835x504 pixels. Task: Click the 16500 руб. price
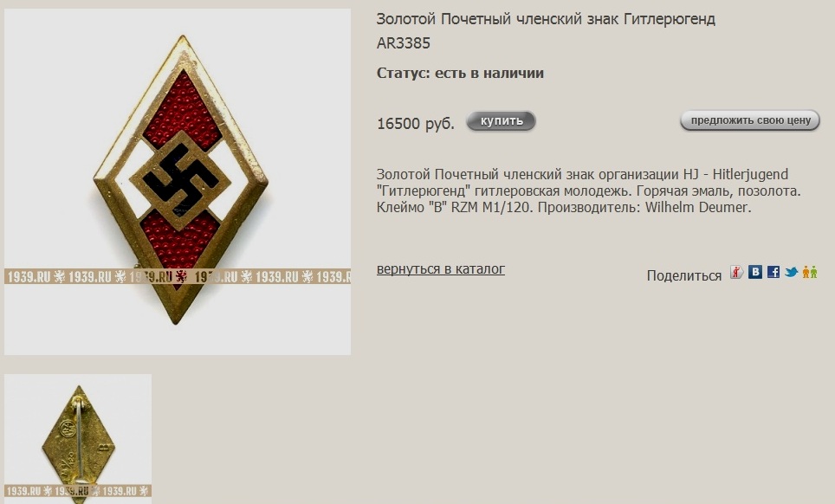click(x=416, y=124)
